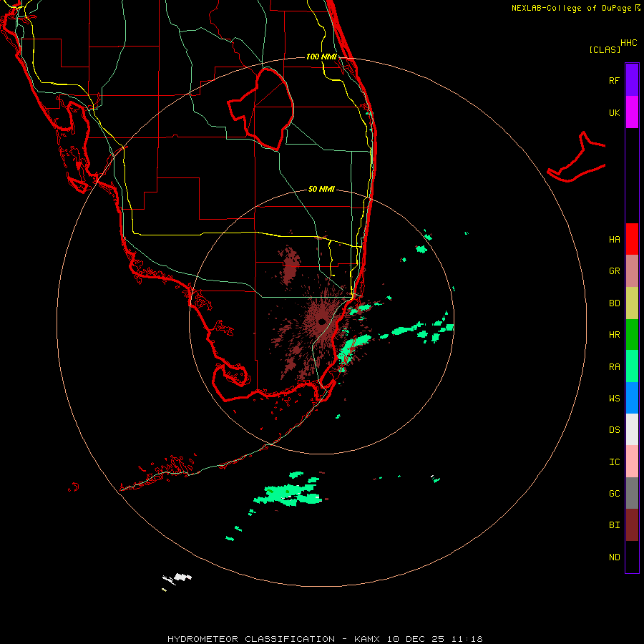The height and width of the screenshot is (644, 644).
Task: Click the BI brown legend swatch
Action: click(x=632, y=525)
